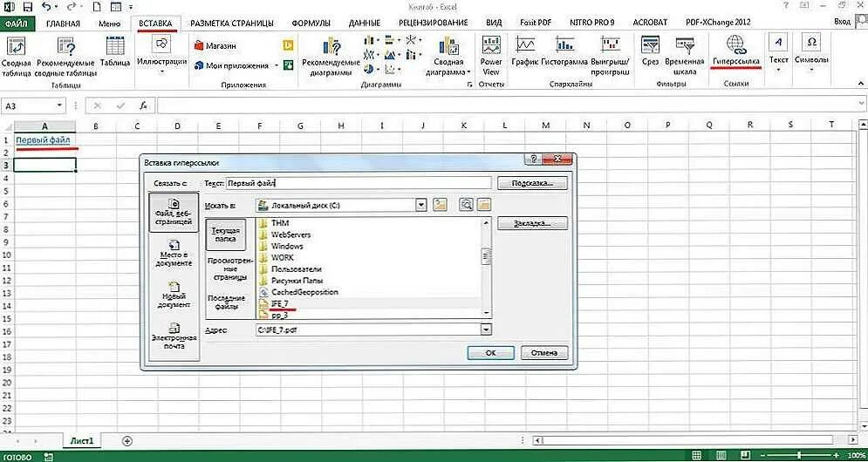Select Электронная почта link type
This screenshot has height=462, width=868.
(x=174, y=336)
